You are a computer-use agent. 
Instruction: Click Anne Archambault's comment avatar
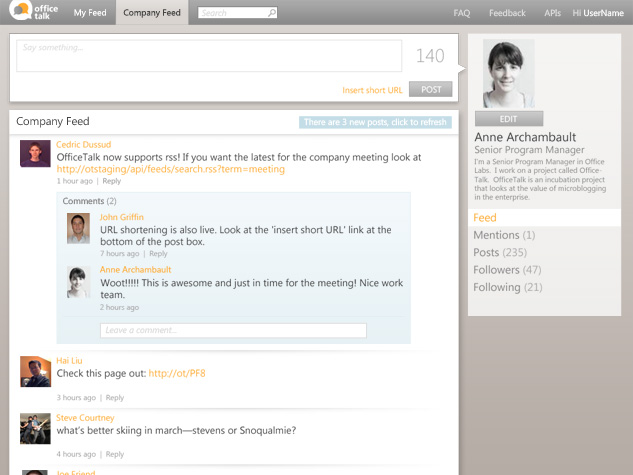(x=78, y=282)
